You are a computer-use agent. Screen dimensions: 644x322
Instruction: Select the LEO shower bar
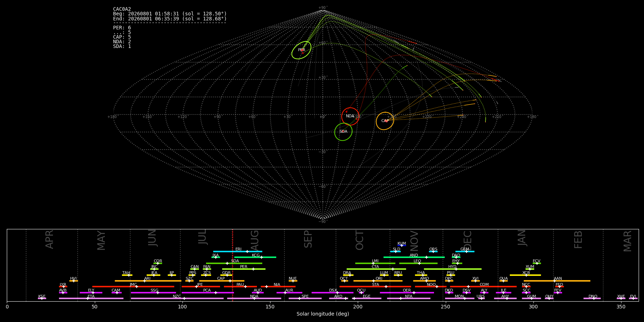tap(418, 263)
